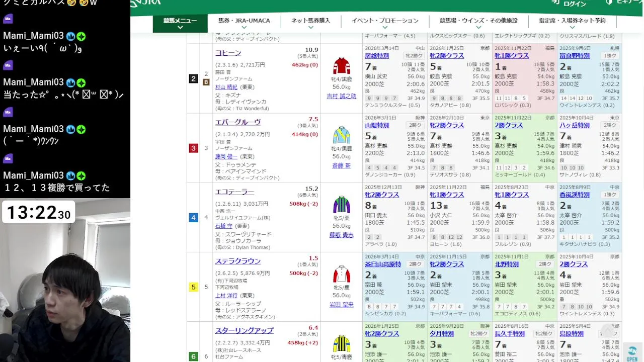Screen dimensions: 644x362
Task: Click the brown B blinker icon beside ヨヒーン
Action: pos(206,82)
